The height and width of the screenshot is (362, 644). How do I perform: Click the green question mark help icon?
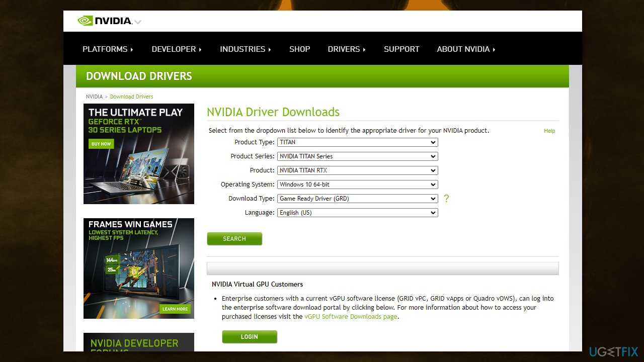446,199
